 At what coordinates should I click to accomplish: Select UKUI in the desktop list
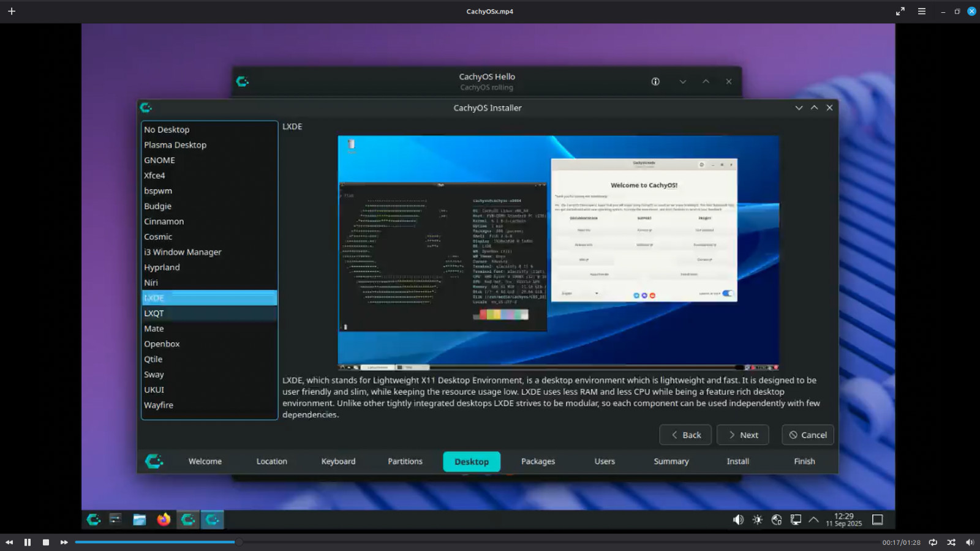click(x=209, y=390)
